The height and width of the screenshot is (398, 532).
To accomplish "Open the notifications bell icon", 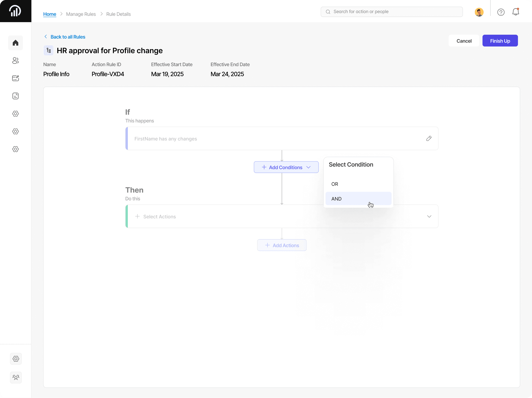I will 515,12.
